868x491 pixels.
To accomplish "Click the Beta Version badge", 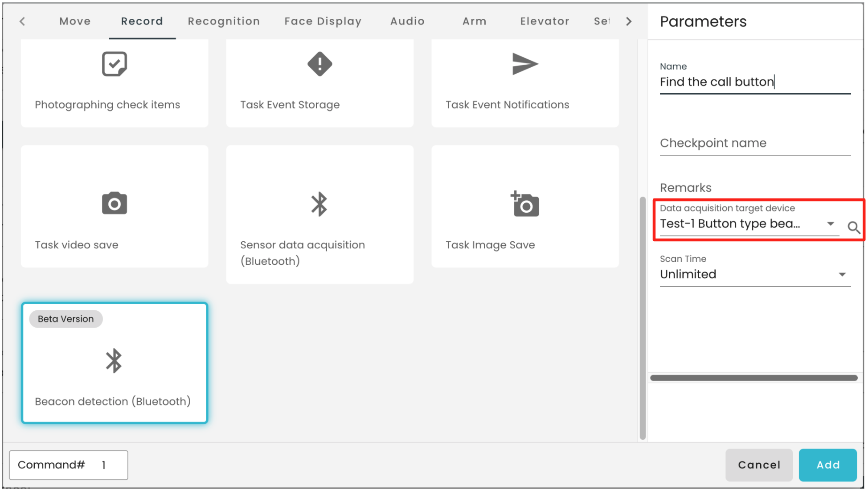I will pos(66,319).
